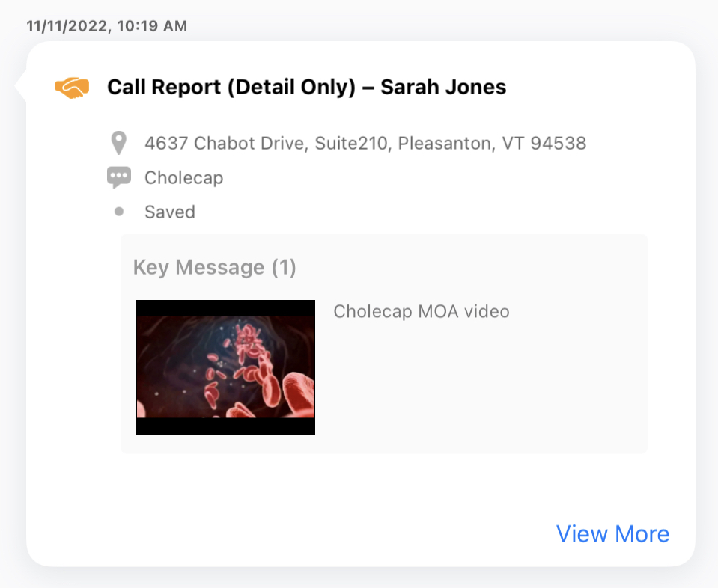Click the Saved status text
The width and height of the screenshot is (718, 588).
[170, 212]
